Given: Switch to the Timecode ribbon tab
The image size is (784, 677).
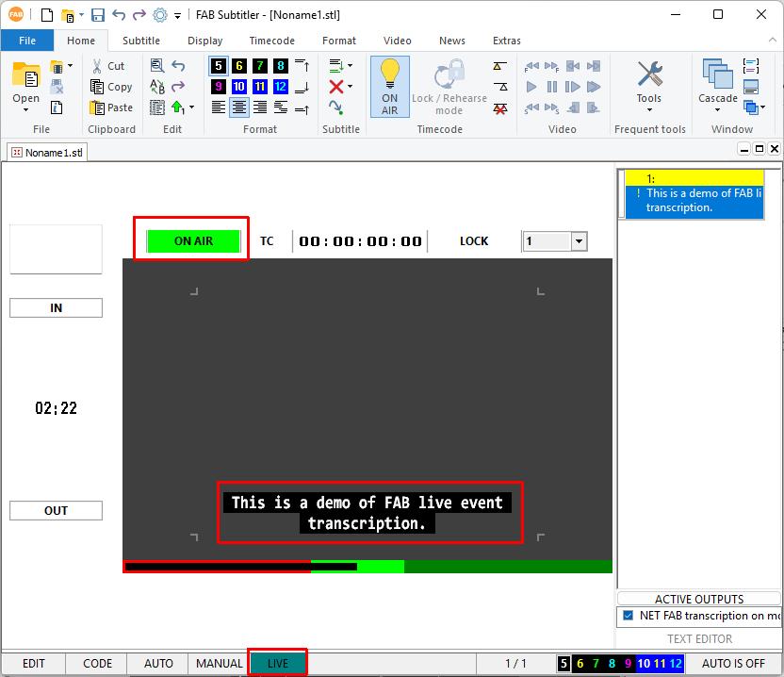Looking at the screenshot, I should point(272,41).
